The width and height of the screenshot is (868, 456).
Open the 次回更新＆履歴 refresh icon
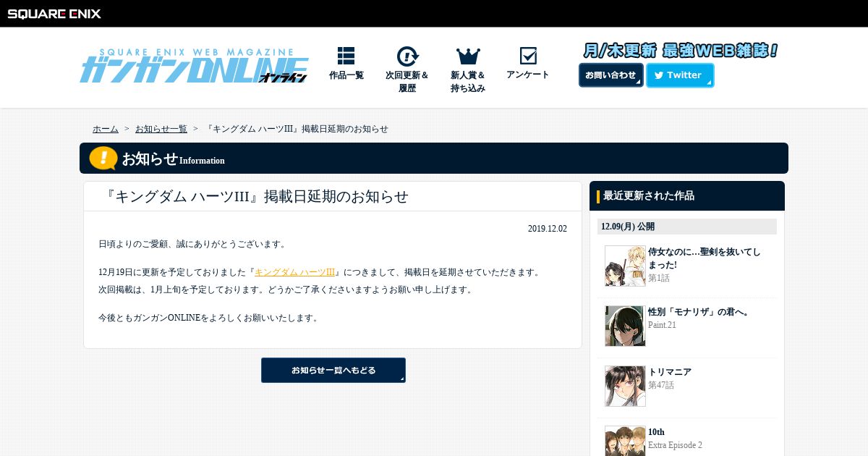[x=407, y=56]
